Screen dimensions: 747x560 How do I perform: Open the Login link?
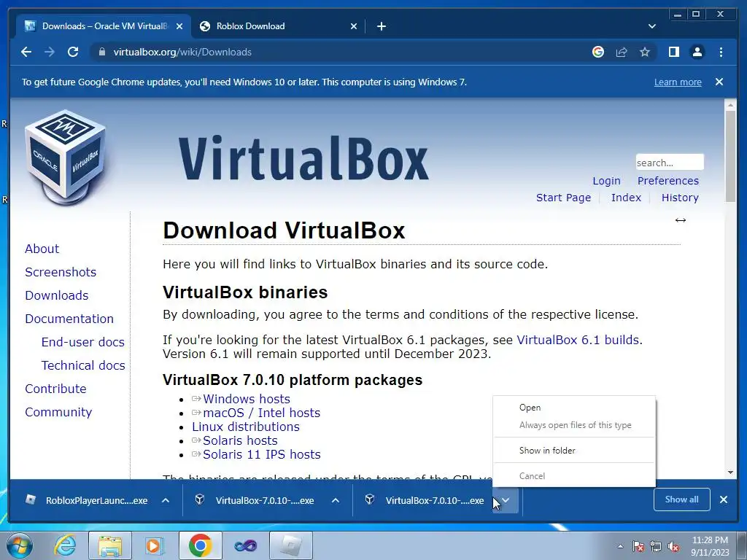(x=606, y=181)
